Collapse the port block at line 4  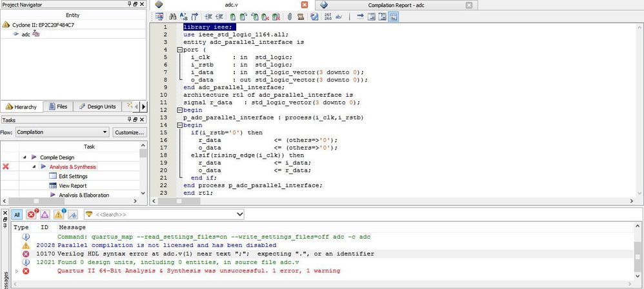click(178, 48)
